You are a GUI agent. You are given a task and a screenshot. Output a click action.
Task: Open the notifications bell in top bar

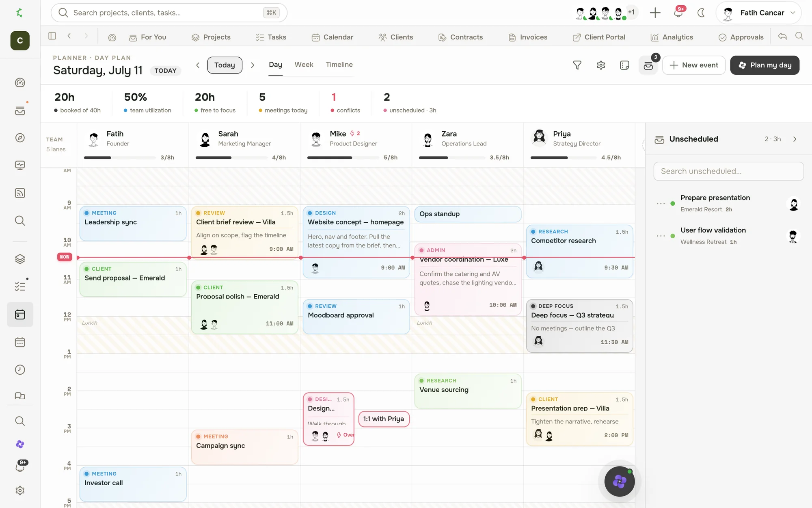[x=678, y=13]
